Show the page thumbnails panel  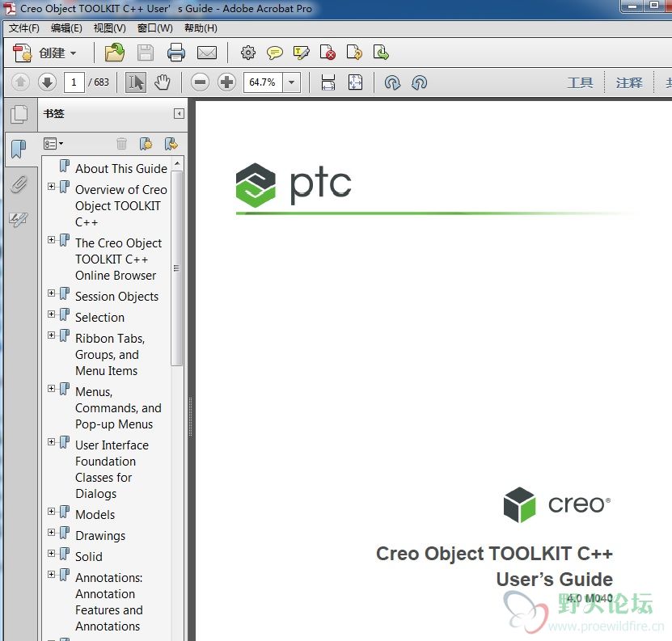19,114
